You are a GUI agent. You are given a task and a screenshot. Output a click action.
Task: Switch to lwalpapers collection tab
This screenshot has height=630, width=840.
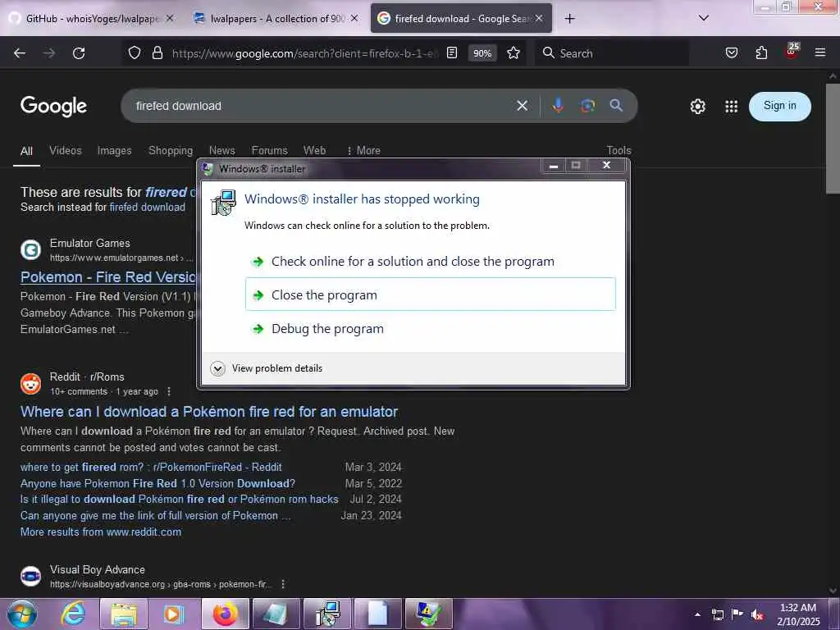click(276, 19)
